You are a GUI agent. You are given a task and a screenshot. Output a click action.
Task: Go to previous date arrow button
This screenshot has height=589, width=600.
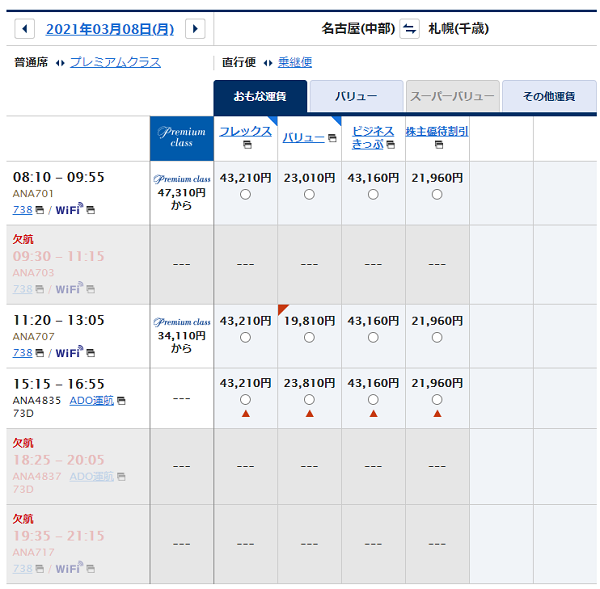[x=25, y=29]
